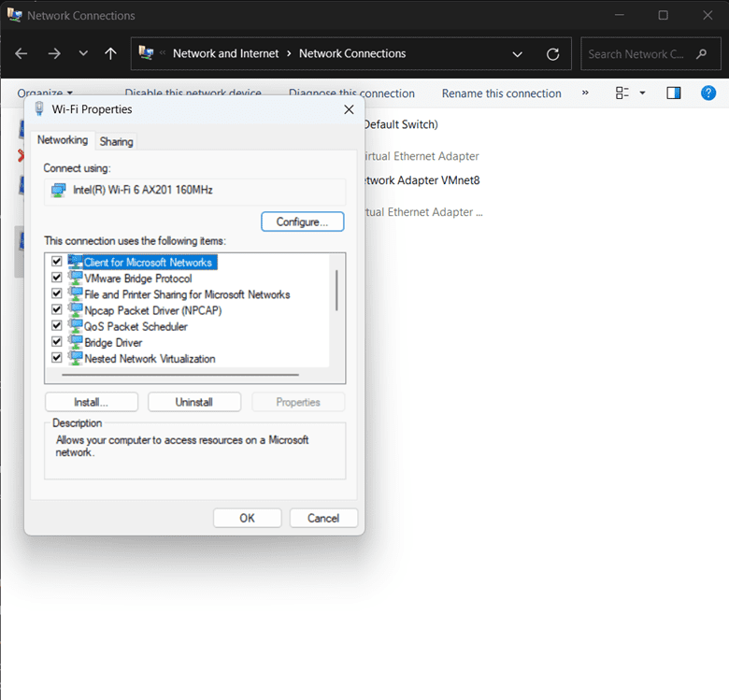Click the Wi-Fi Properties title icon
729x700 pixels.
pyautogui.click(x=39, y=109)
